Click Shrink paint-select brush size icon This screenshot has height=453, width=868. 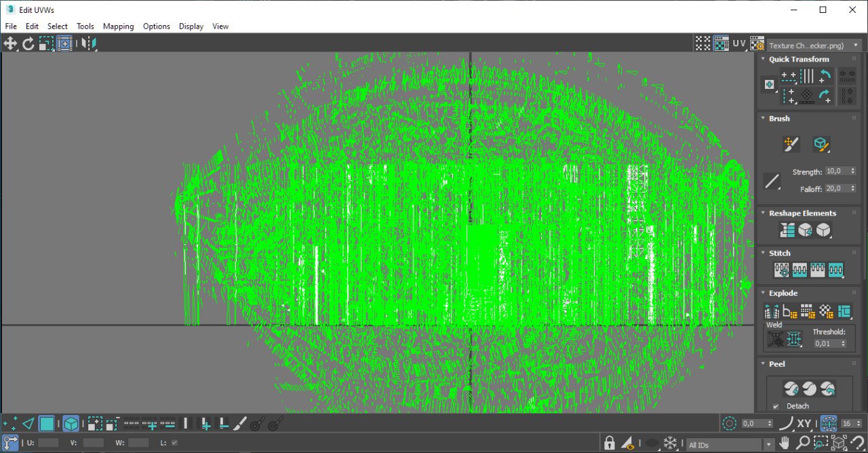click(275, 425)
